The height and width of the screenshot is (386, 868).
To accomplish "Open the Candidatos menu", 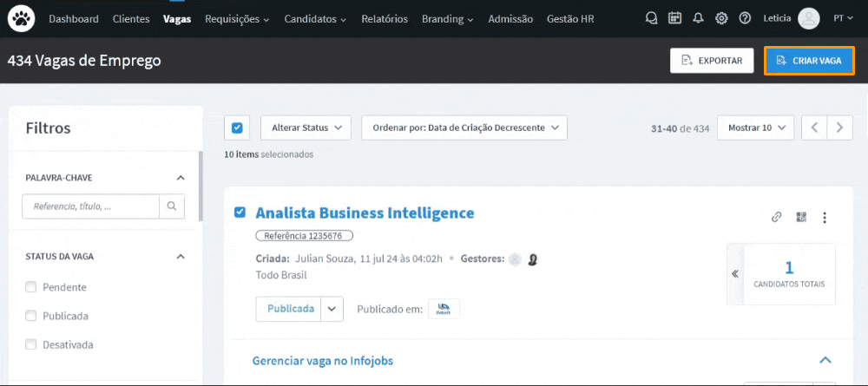I will [x=315, y=18].
